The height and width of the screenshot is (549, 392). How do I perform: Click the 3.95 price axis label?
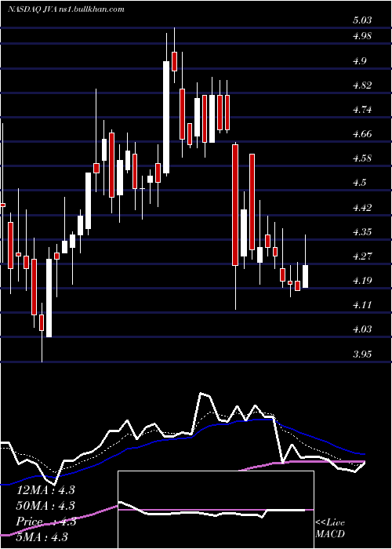click(362, 354)
